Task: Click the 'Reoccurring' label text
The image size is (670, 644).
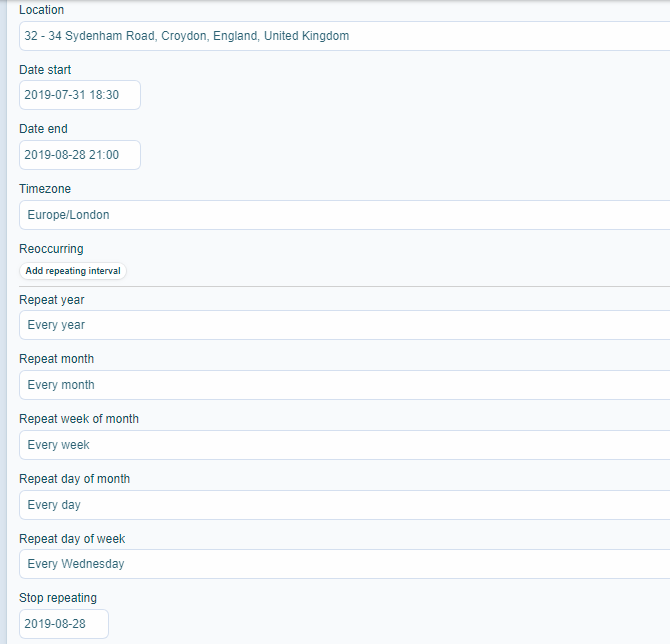Action: click(x=51, y=249)
